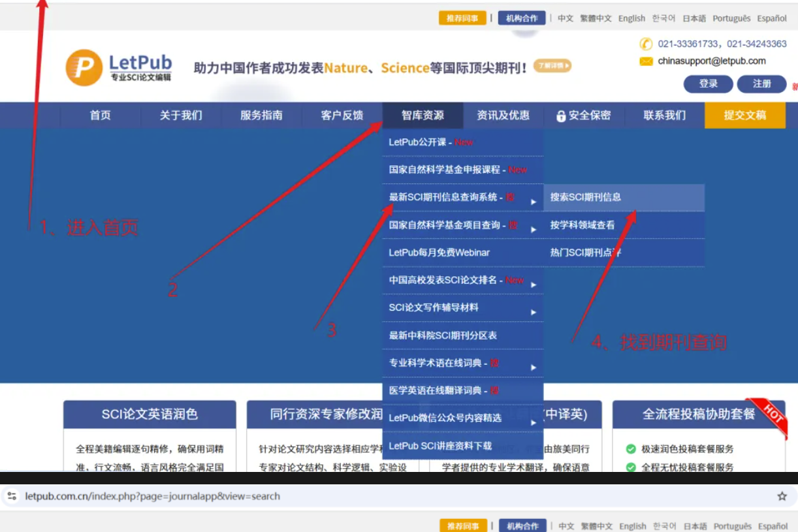Expand 国家自然科学基金项目查询 submenu arrow

tap(534, 229)
